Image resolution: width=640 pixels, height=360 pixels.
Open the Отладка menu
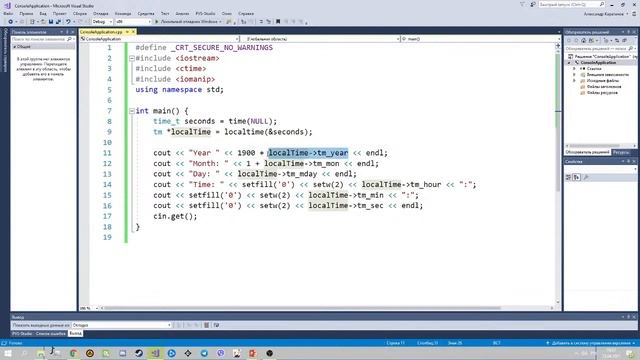point(100,13)
